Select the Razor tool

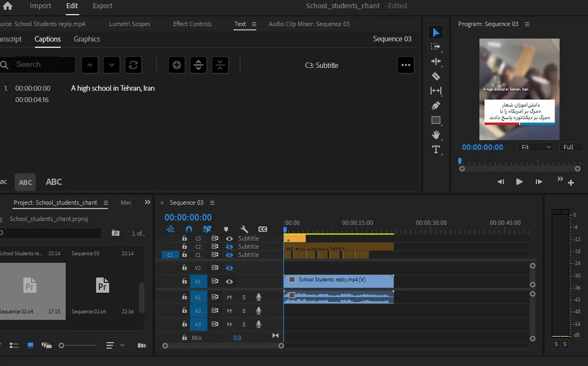tap(436, 76)
